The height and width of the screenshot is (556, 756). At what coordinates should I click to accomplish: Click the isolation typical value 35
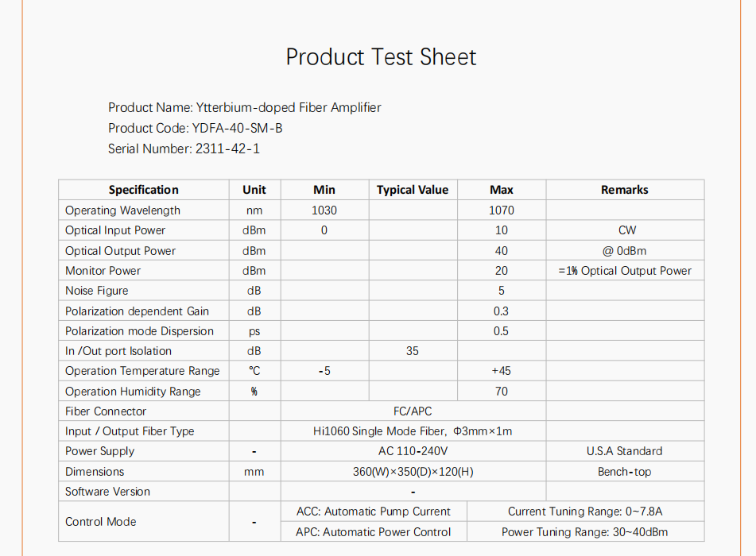pos(412,351)
